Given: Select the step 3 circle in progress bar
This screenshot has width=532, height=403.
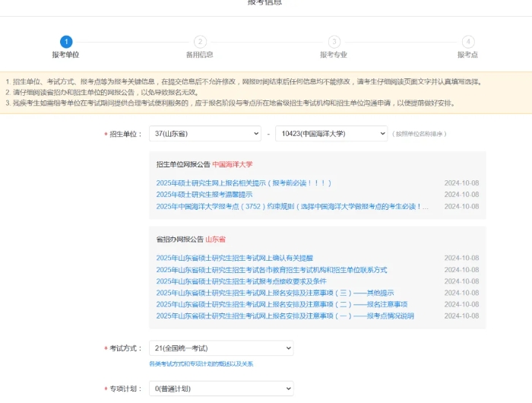Looking at the screenshot, I should [334, 42].
